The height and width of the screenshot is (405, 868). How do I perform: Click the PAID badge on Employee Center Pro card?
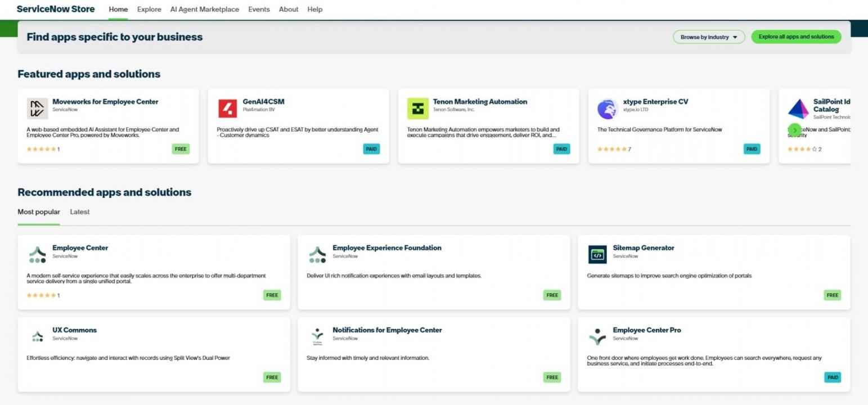click(x=833, y=377)
